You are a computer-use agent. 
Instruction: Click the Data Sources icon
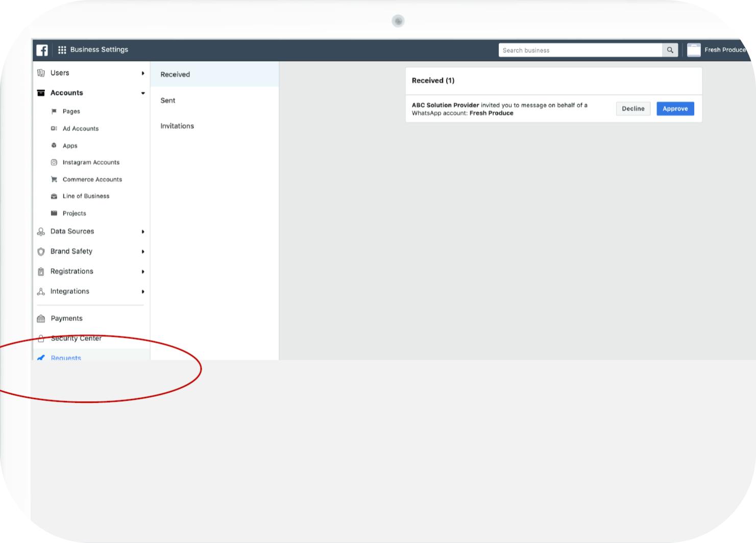41,231
